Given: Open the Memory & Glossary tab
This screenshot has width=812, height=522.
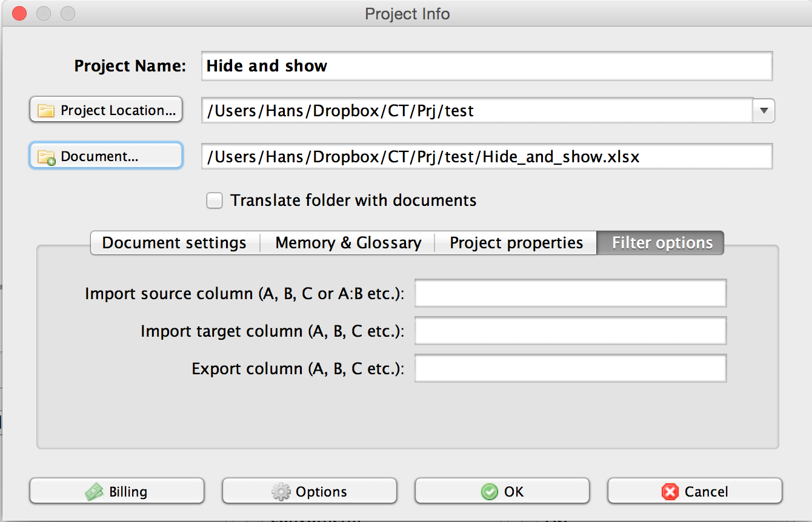Looking at the screenshot, I should click(348, 243).
